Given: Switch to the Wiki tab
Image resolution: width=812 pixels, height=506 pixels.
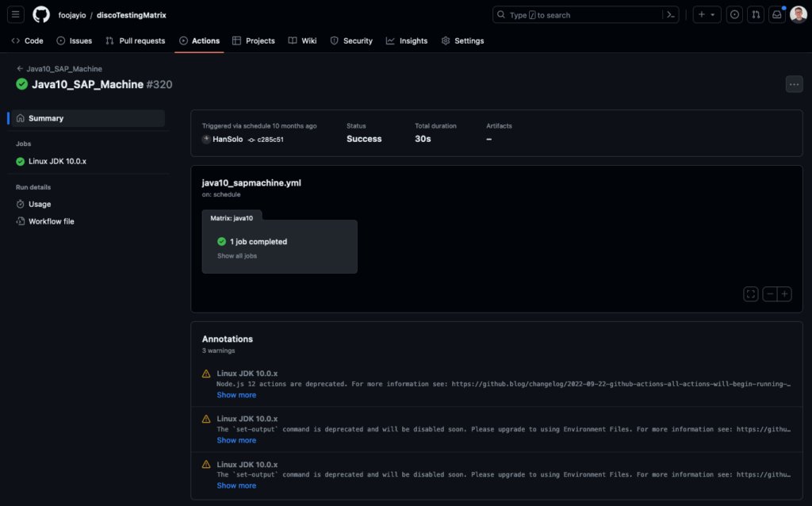Looking at the screenshot, I should [x=302, y=40].
